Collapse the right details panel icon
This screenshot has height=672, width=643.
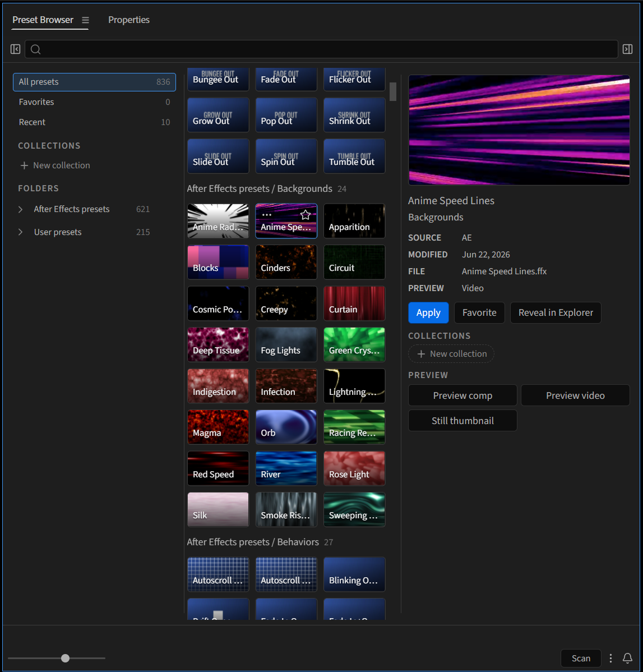click(627, 49)
